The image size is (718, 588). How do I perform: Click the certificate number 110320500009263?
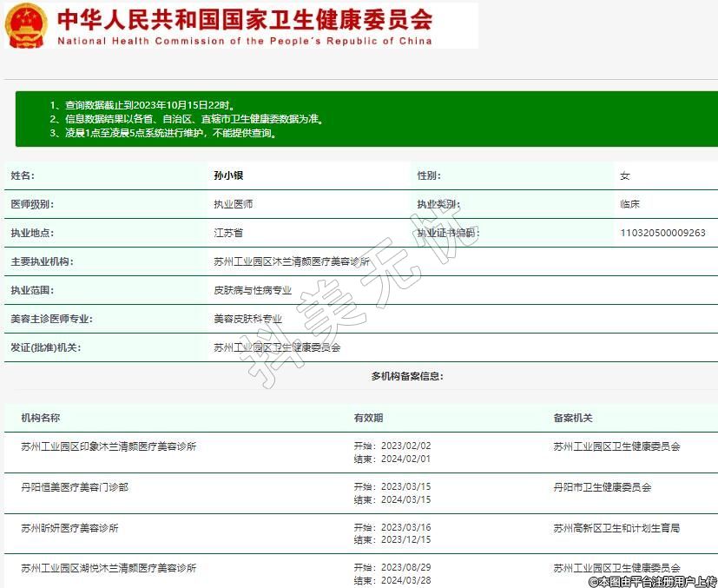point(662,233)
